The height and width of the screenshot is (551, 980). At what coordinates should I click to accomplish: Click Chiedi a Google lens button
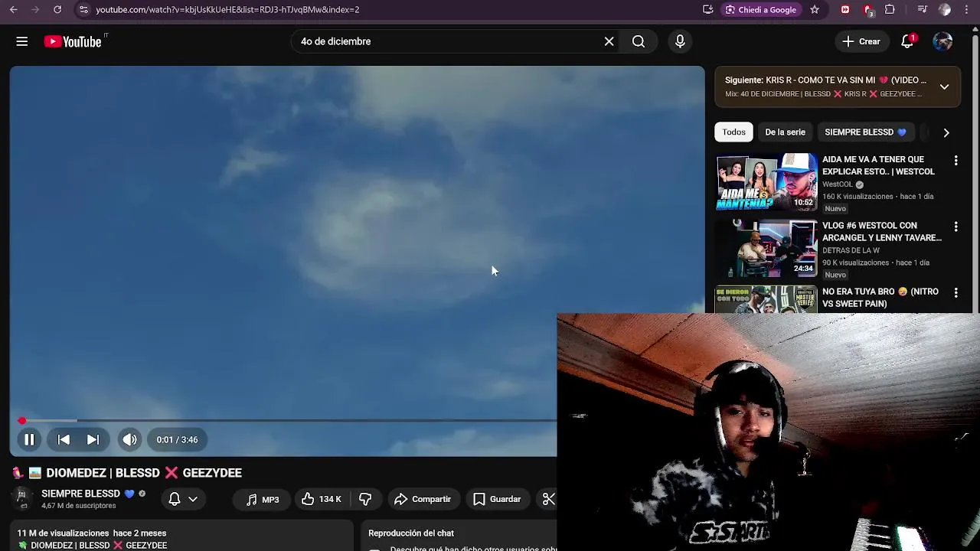click(761, 9)
